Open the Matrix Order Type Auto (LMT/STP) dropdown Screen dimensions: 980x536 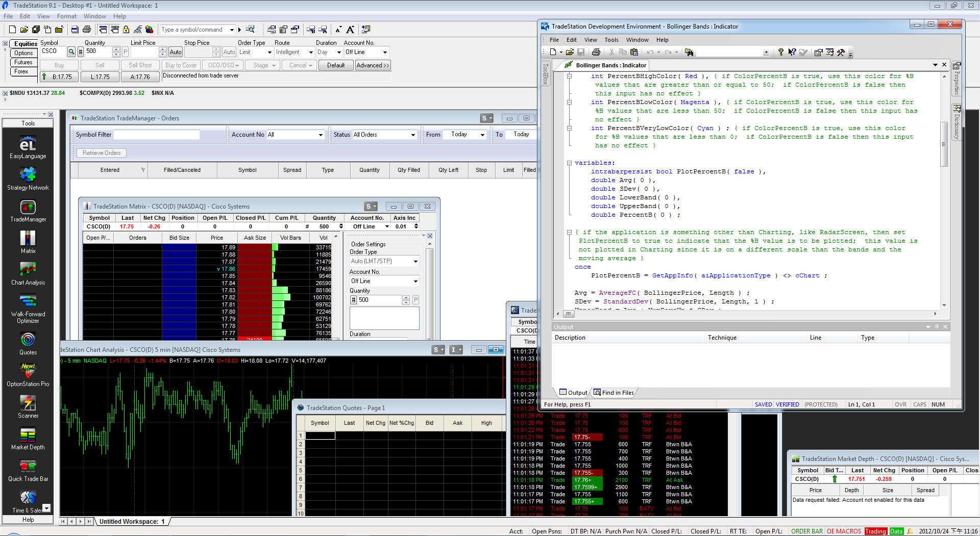tap(384, 261)
